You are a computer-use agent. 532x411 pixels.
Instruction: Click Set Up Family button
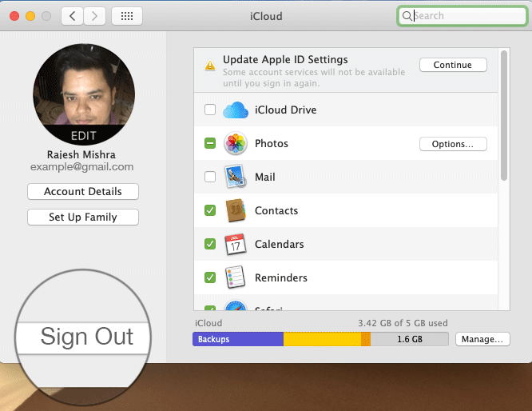(83, 217)
